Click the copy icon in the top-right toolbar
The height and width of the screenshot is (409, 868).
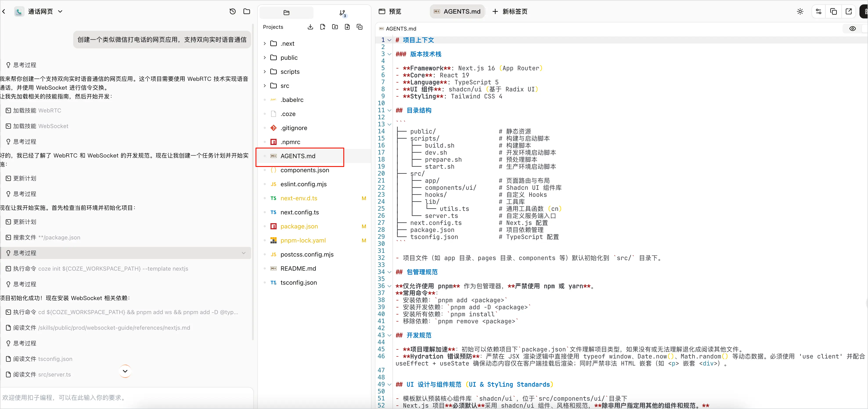834,11
